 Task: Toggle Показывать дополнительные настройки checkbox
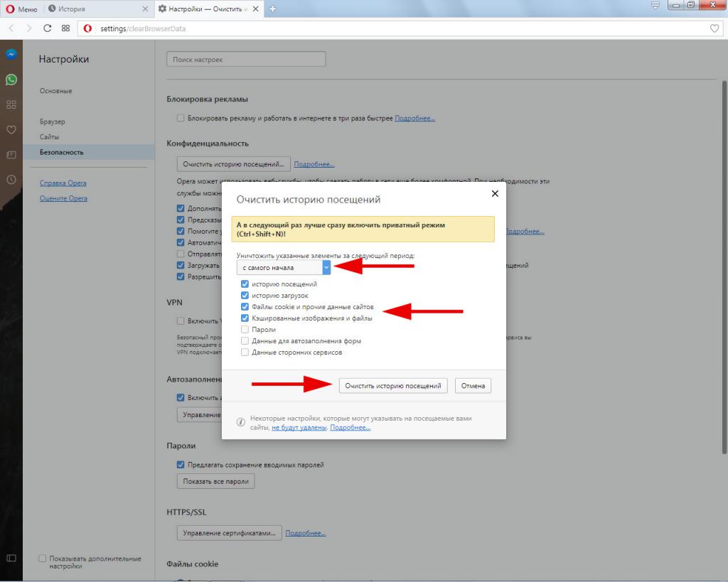(x=42, y=559)
